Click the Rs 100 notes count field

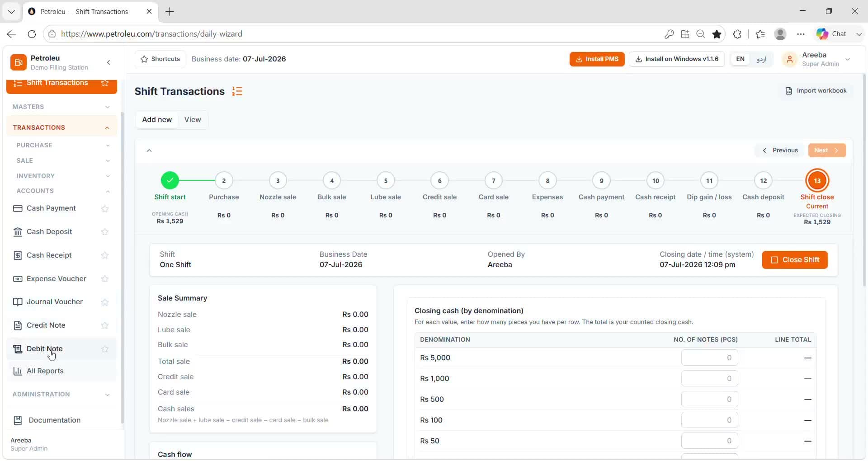(x=709, y=420)
